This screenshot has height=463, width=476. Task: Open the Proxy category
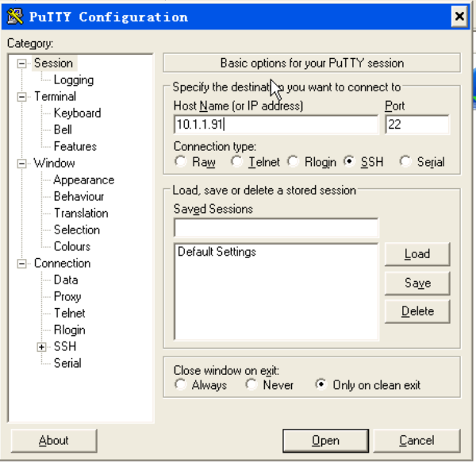(x=67, y=297)
